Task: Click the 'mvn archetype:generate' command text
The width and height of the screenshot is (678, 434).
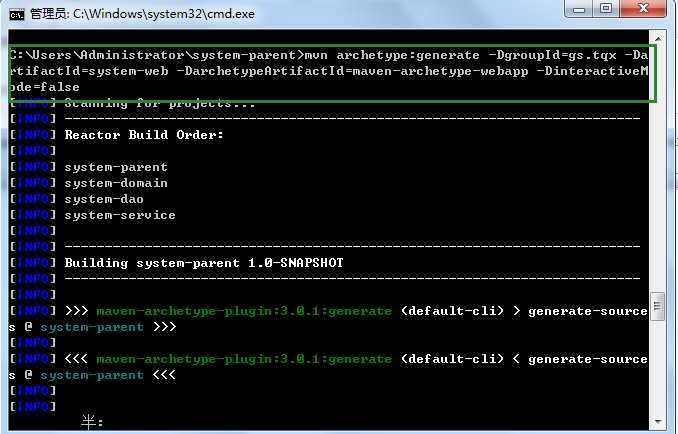Action: [x=392, y=55]
